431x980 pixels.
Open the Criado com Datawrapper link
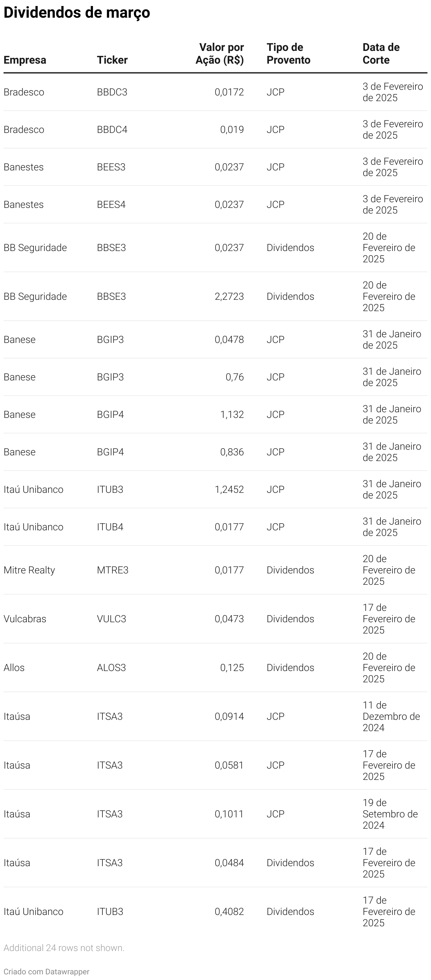[46, 971]
